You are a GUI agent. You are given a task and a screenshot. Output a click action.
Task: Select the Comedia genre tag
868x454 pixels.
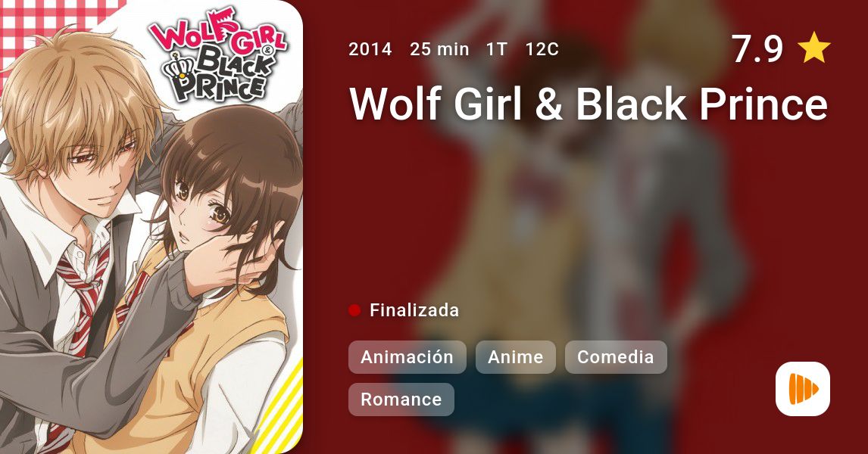tap(616, 357)
